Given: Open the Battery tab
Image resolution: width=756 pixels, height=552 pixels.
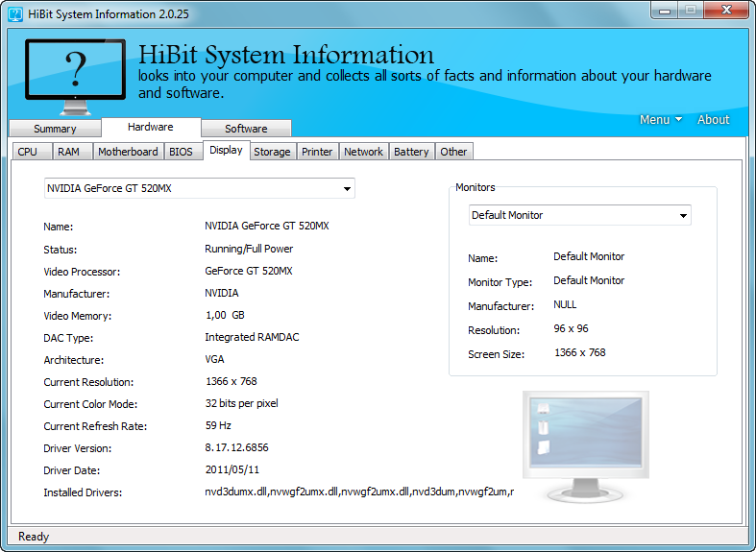Looking at the screenshot, I should point(411,152).
